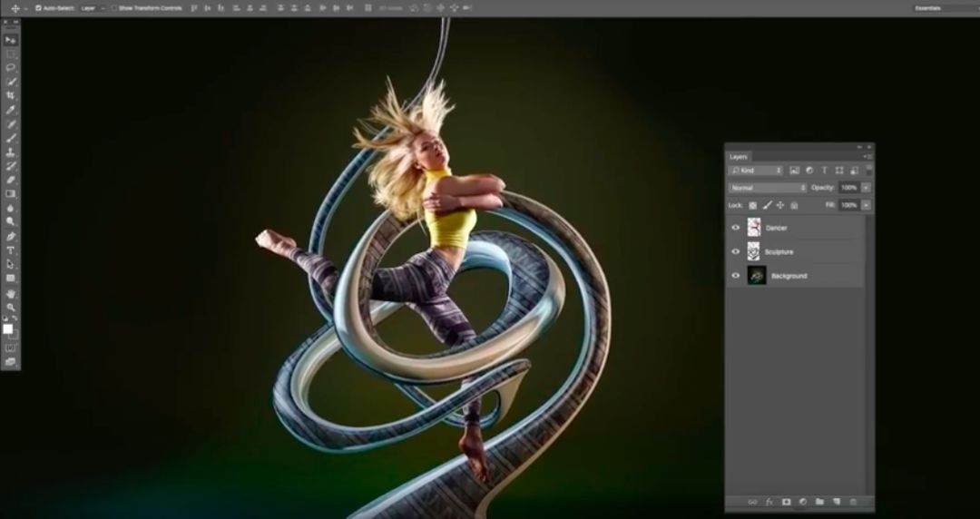Open the Kind layer filter dropdown
Screen dimensions: 980x519
[x=757, y=171]
